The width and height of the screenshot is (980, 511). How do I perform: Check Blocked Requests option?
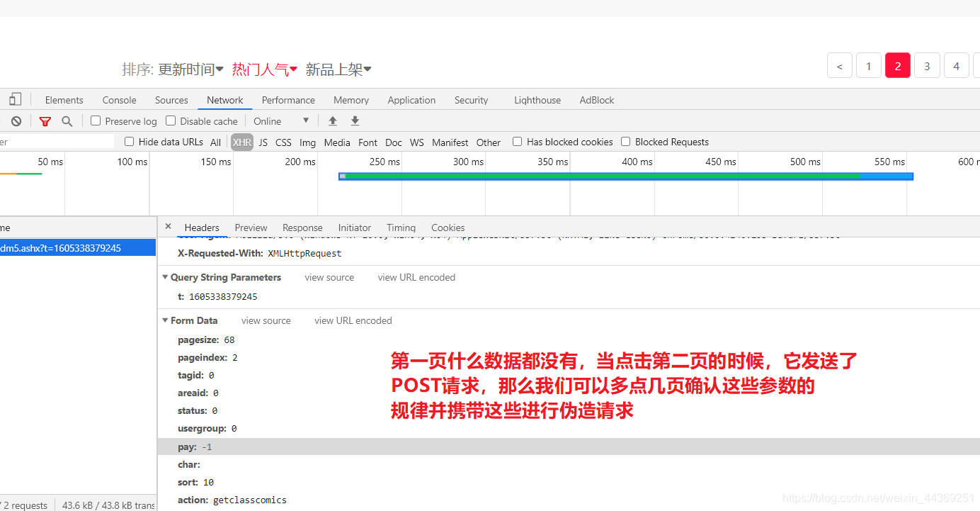tap(625, 142)
